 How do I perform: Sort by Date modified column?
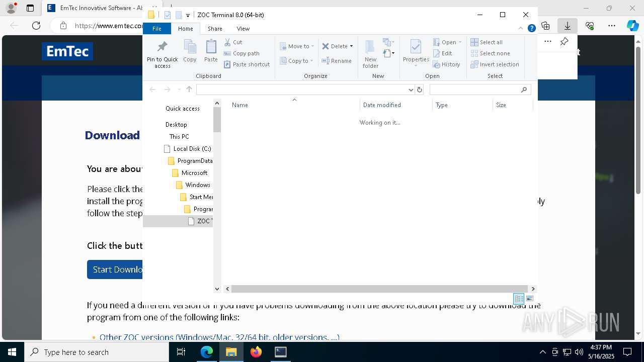[x=396, y=105]
